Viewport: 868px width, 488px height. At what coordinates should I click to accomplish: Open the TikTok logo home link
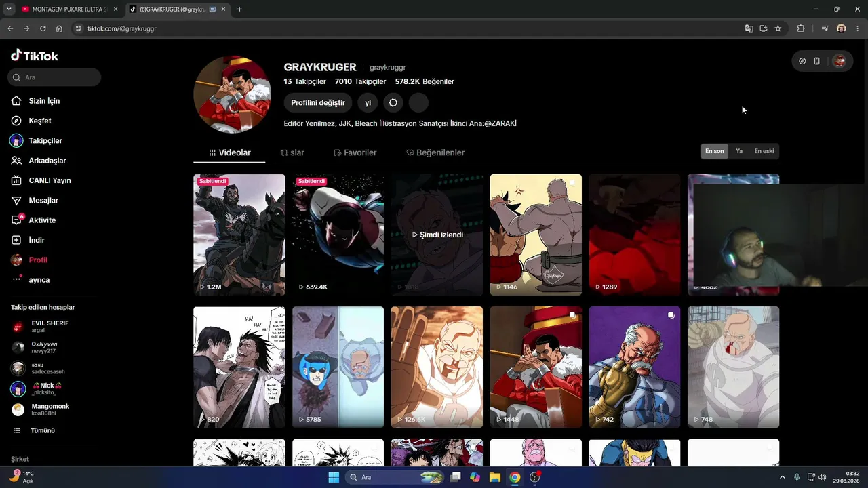pyautogui.click(x=35, y=56)
